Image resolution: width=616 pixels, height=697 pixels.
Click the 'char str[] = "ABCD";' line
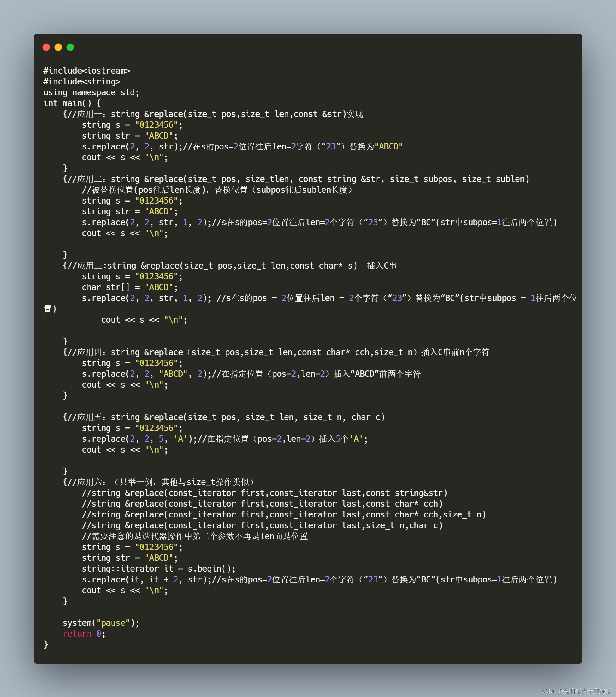130,287
